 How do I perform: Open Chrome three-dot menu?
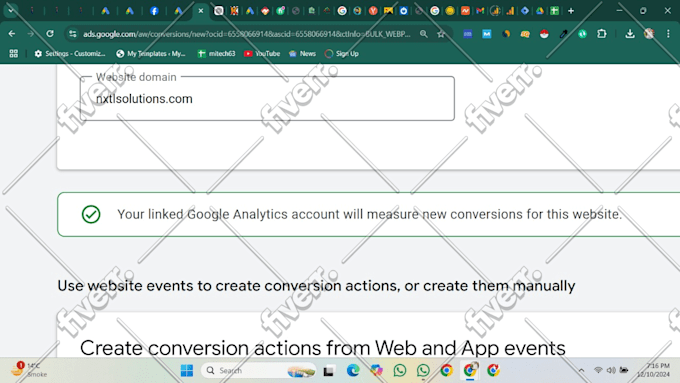coord(668,33)
